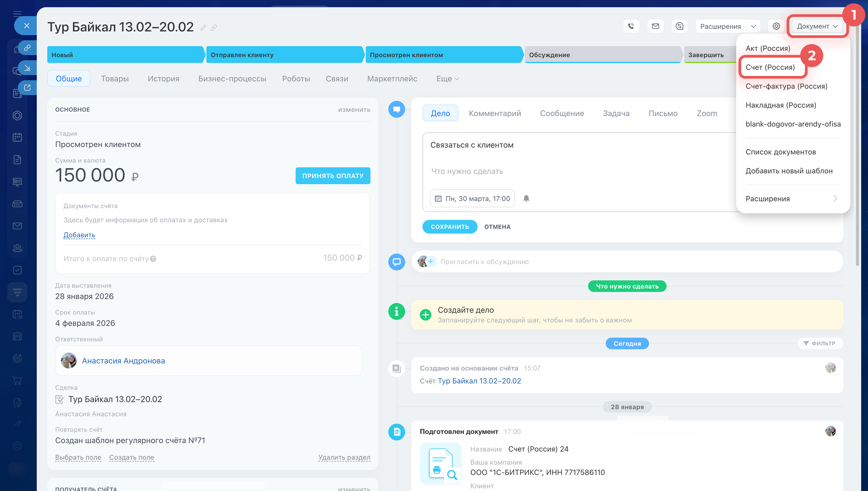Click the Добавить link in Документы счёта

coord(79,235)
